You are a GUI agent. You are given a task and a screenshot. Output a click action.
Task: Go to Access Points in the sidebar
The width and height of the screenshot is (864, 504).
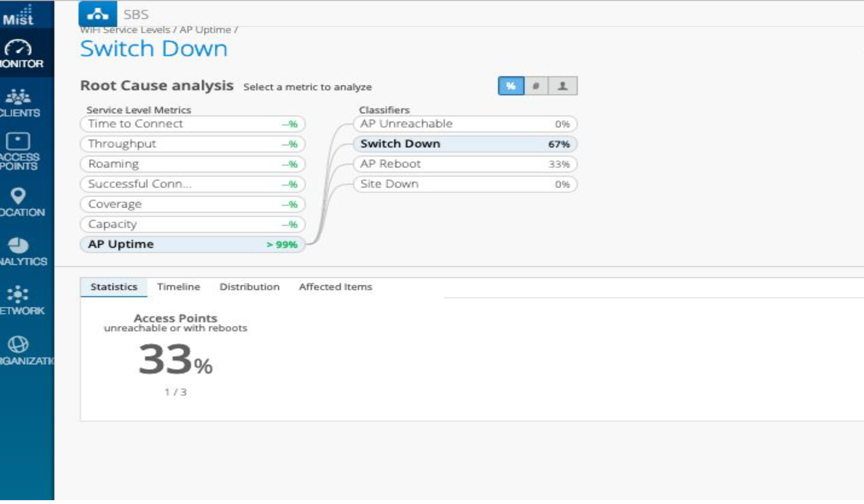pyautogui.click(x=19, y=151)
